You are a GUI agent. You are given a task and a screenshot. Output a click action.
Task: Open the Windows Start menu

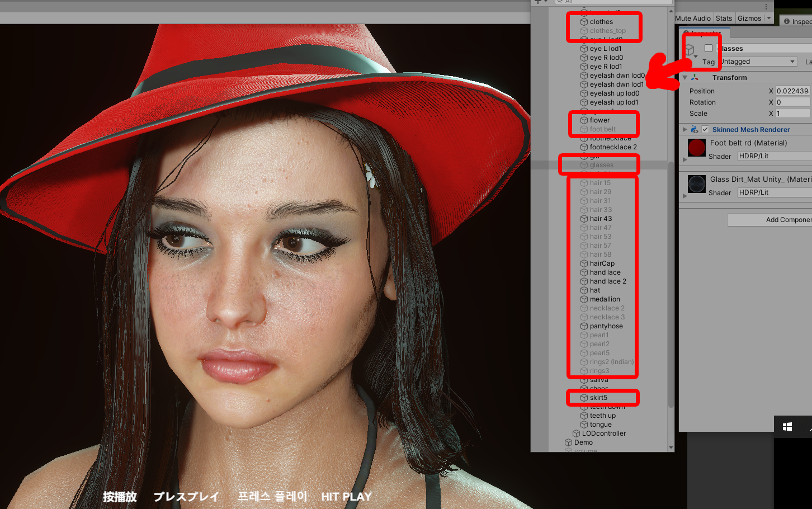click(x=787, y=427)
